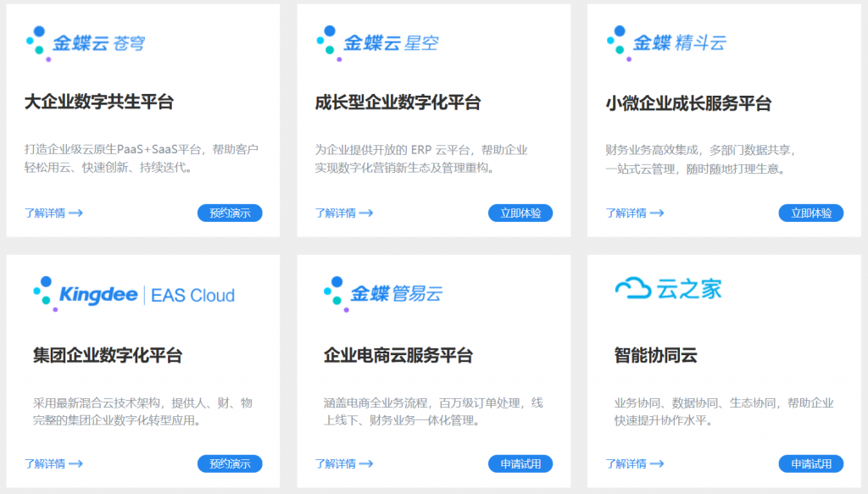
Task: Click 预约演示 button for EAS Cloud
Action: [230, 463]
